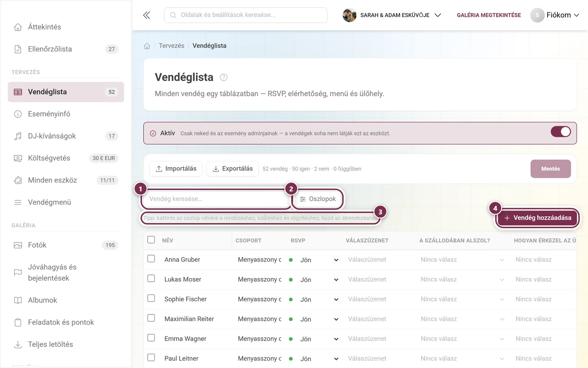Click the Teljes letöltés download icon
The height and width of the screenshot is (368, 588).
click(18, 344)
